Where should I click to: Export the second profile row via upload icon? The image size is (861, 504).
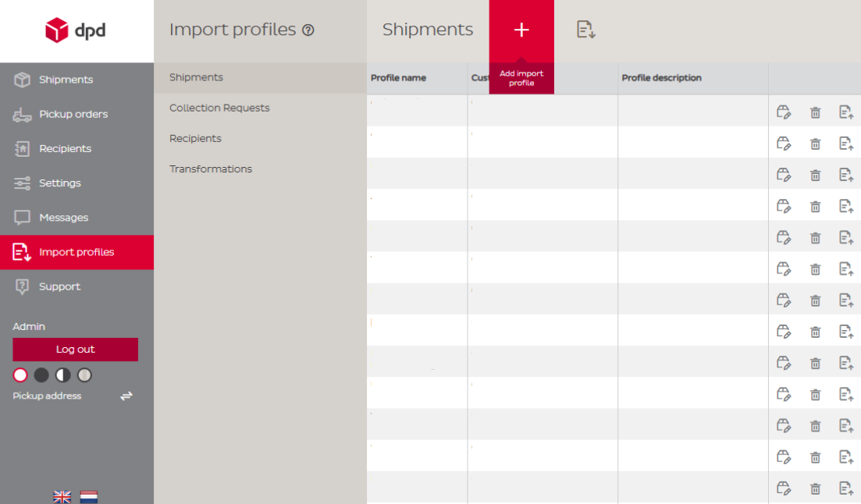[846, 144]
